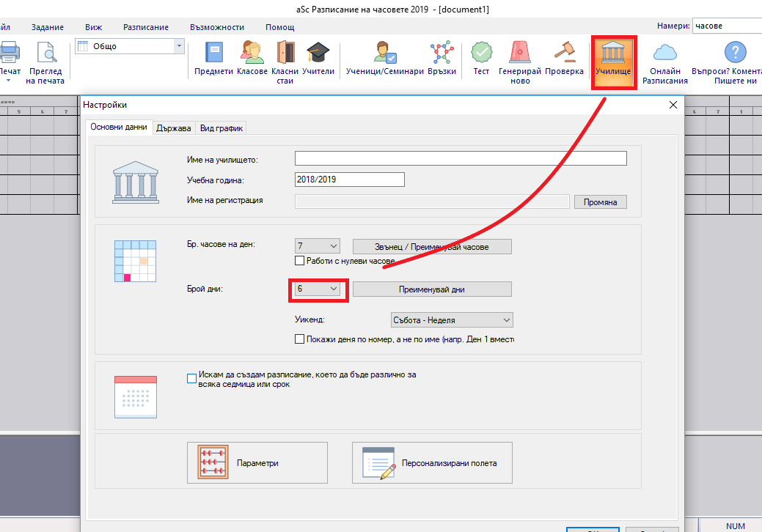
Task: Click the Класове (Classes) icon
Action: [x=252, y=58]
